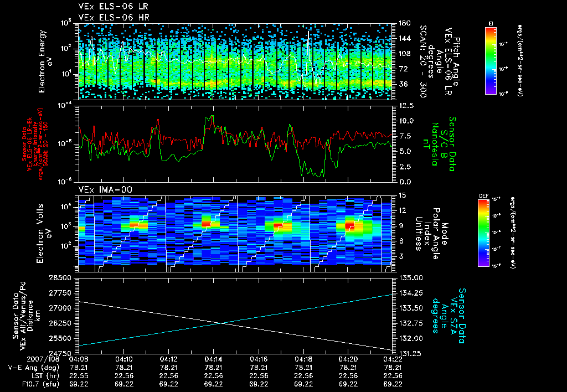The height and width of the screenshot is (392, 567).
Task: Click the IMA-00 ion spectrogram panel
Action: point(236,233)
